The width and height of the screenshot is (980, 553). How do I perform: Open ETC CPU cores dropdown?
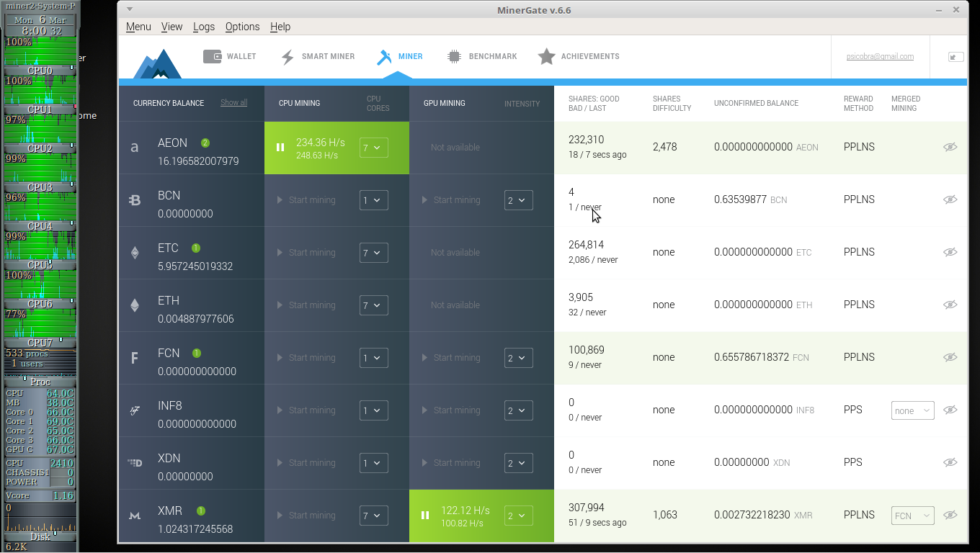pyautogui.click(x=374, y=253)
